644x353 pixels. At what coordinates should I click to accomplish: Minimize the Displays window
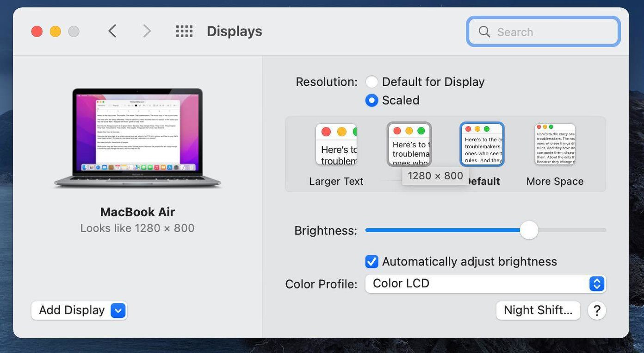(56, 32)
